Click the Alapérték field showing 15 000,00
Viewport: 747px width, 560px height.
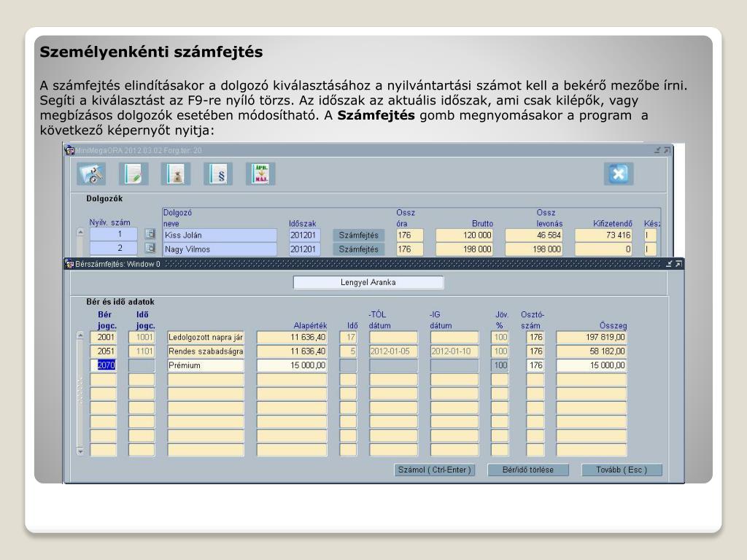(292, 365)
